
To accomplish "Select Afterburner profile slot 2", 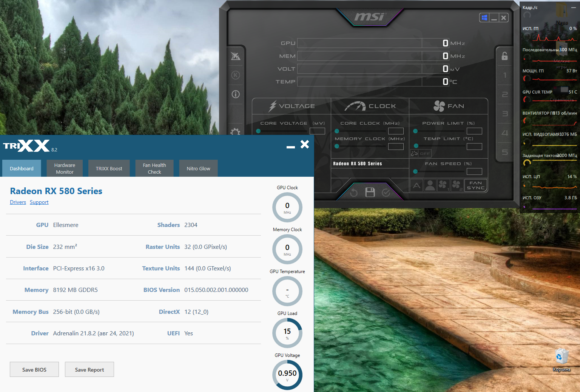I will click(x=505, y=94).
